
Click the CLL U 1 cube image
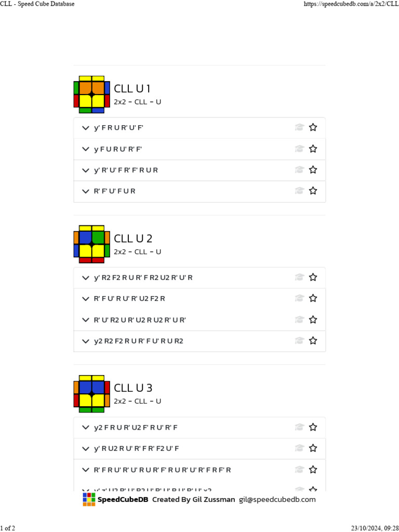click(x=92, y=95)
